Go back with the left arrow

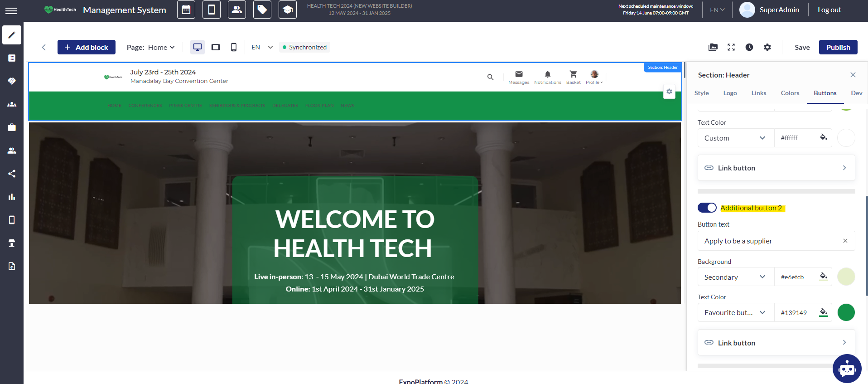(x=44, y=47)
